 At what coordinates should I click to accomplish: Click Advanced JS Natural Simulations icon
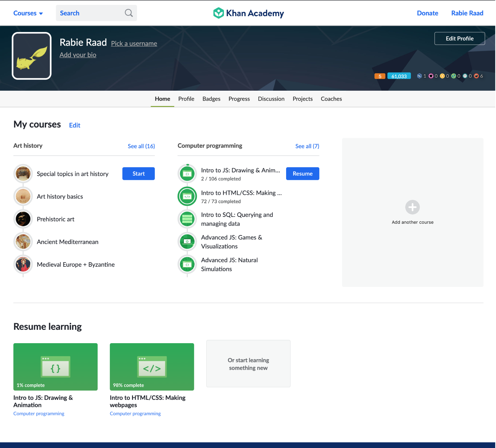pos(187,264)
